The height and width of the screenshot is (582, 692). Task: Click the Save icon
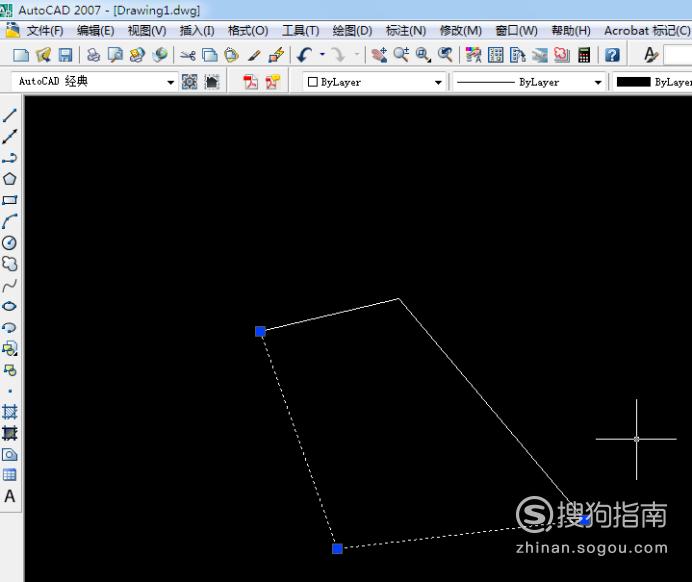(65, 55)
